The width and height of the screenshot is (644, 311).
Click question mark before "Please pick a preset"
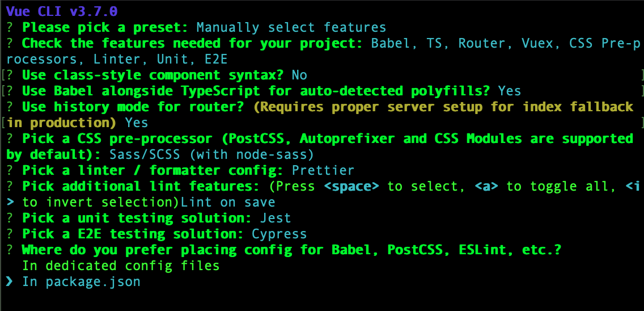tap(10, 27)
